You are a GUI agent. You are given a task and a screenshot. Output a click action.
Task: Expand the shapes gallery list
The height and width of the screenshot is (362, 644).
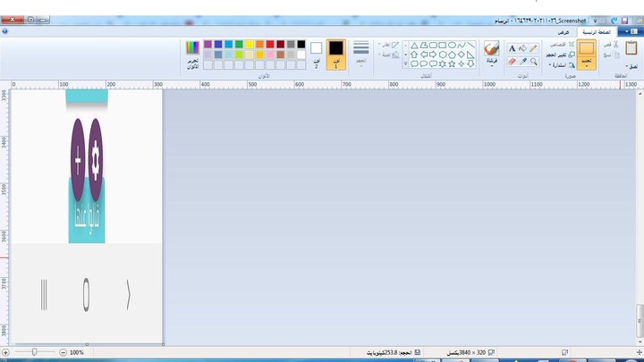(406, 64)
